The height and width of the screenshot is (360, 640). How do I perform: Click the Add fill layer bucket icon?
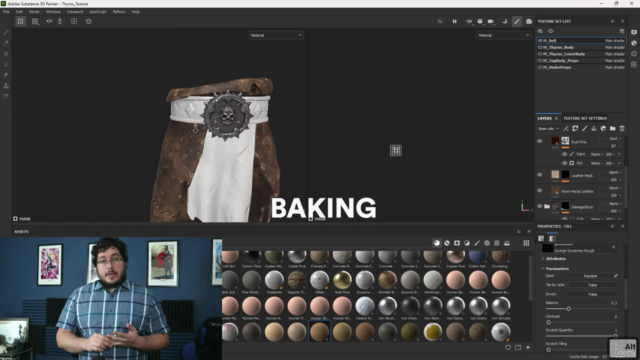(594, 129)
